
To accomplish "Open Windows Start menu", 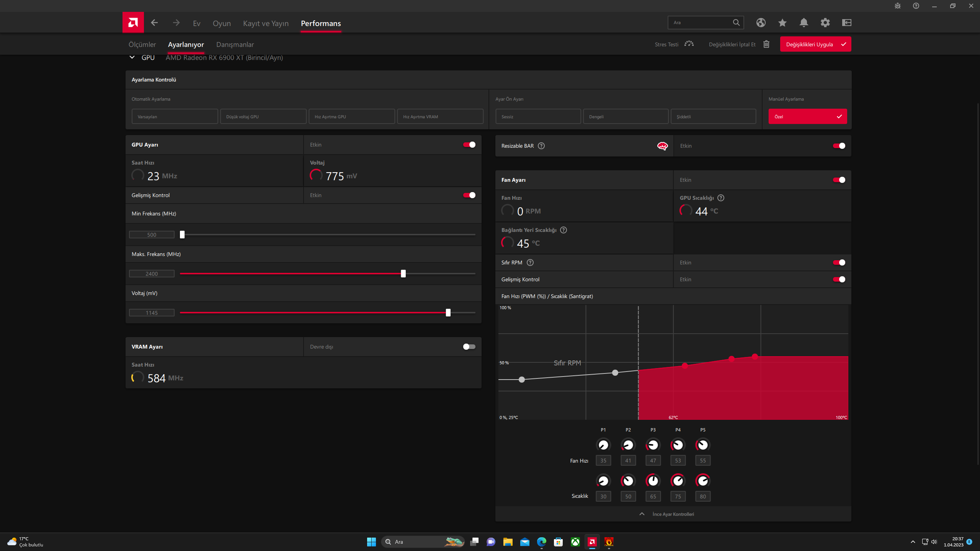I will point(371,542).
